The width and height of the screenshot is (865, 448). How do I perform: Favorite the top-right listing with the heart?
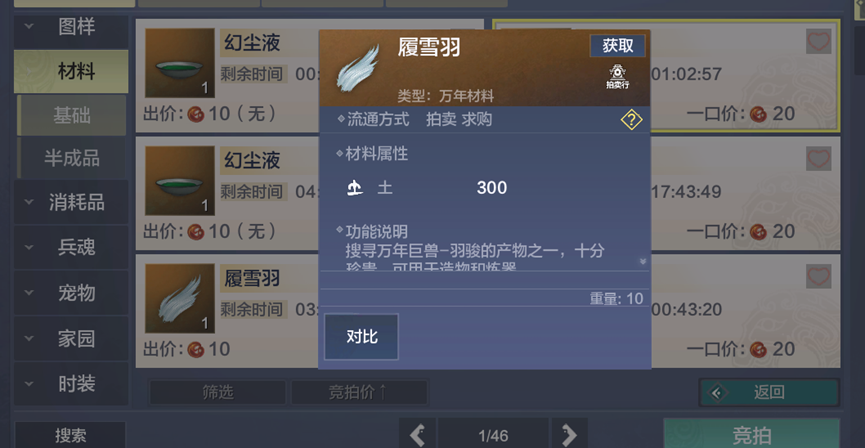point(818,41)
